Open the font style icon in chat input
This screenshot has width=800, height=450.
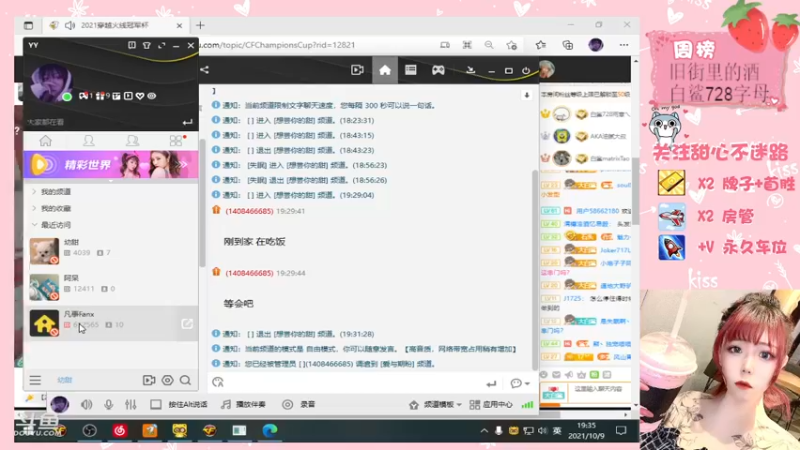pyautogui.click(x=218, y=382)
